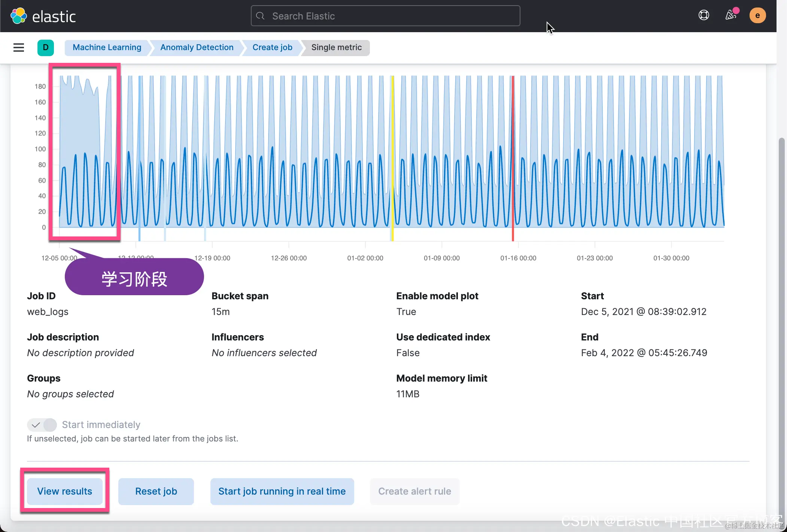787x532 pixels.
Task: Go to Create job breadcrumb
Action: [x=272, y=48]
